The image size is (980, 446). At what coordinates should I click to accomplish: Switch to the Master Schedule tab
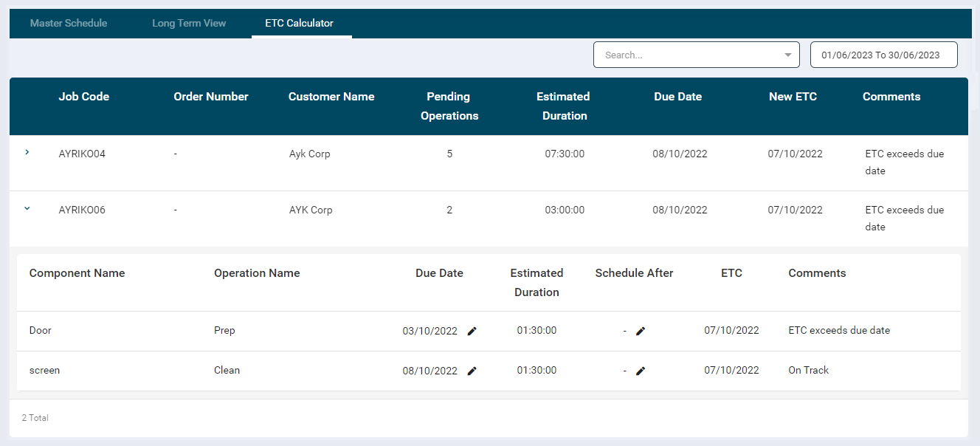click(69, 23)
